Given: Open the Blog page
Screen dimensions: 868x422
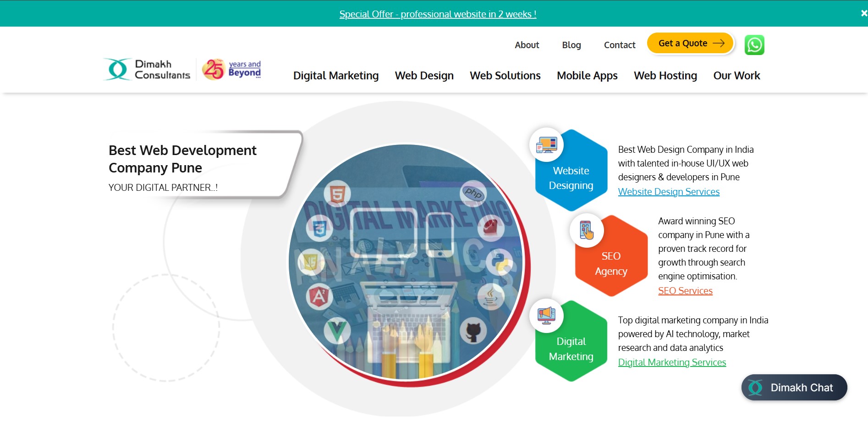Looking at the screenshot, I should tap(571, 45).
